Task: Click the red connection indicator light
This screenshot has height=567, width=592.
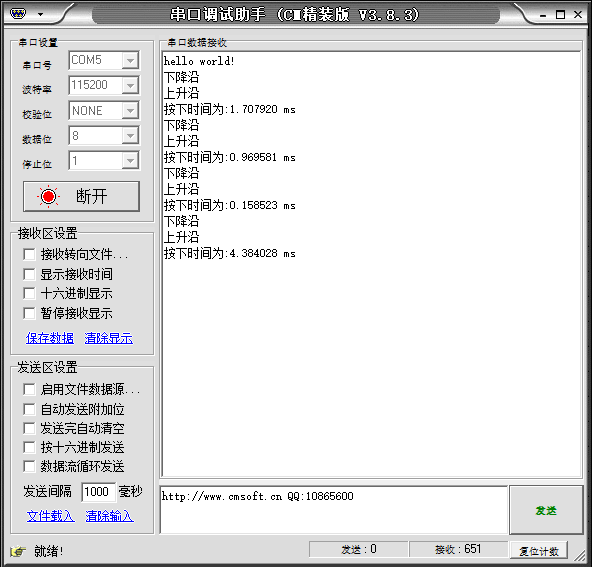Action: 48,196
